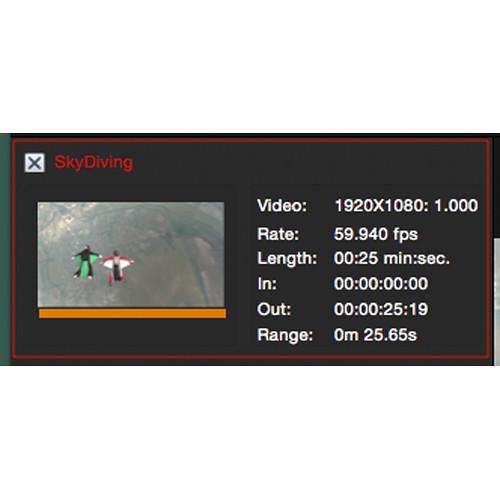The height and width of the screenshot is (500, 500).
Task: Click the green strip on the left edge
Action: tap(5, 249)
